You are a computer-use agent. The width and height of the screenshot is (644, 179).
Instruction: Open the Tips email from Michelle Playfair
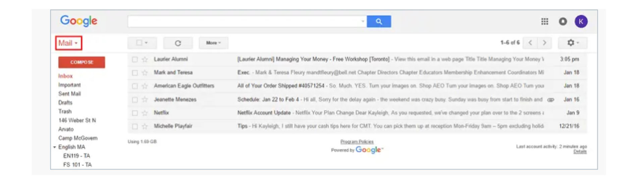pos(357,126)
